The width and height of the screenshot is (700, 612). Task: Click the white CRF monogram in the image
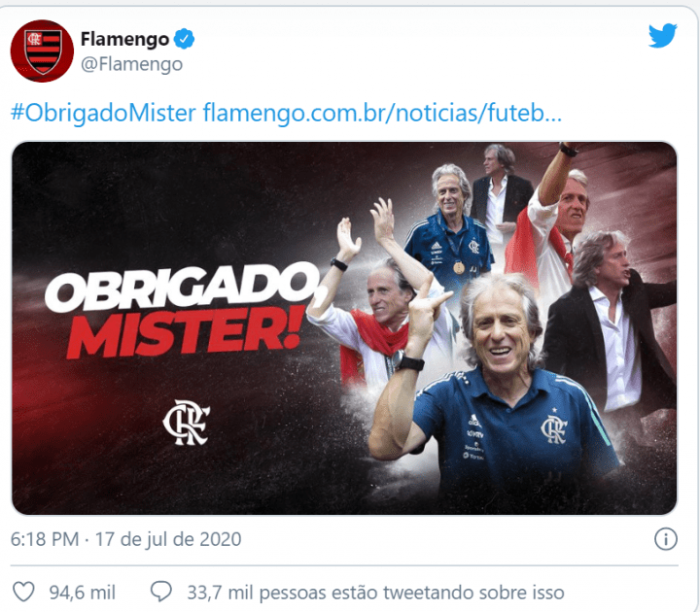click(x=187, y=423)
